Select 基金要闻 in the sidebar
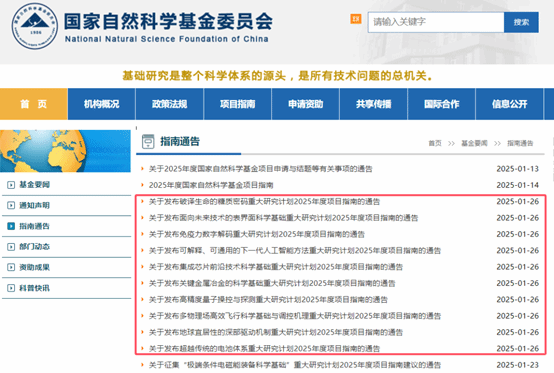The width and height of the screenshot is (554, 373). click(x=34, y=185)
